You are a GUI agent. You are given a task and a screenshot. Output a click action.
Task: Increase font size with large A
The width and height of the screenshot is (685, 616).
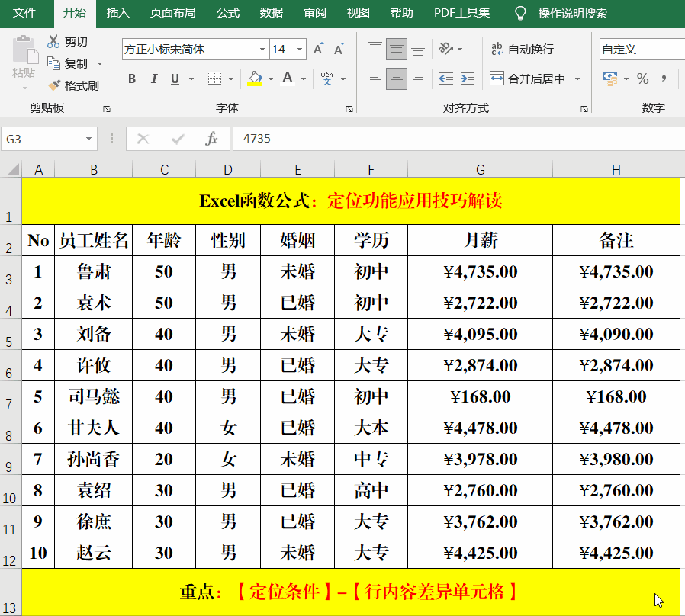coord(319,49)
